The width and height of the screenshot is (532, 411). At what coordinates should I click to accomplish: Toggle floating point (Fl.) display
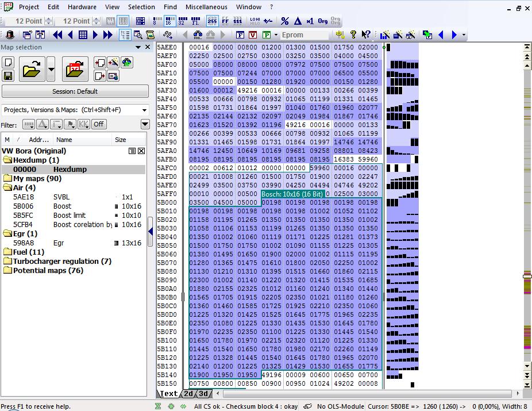[x=195, y=21]
